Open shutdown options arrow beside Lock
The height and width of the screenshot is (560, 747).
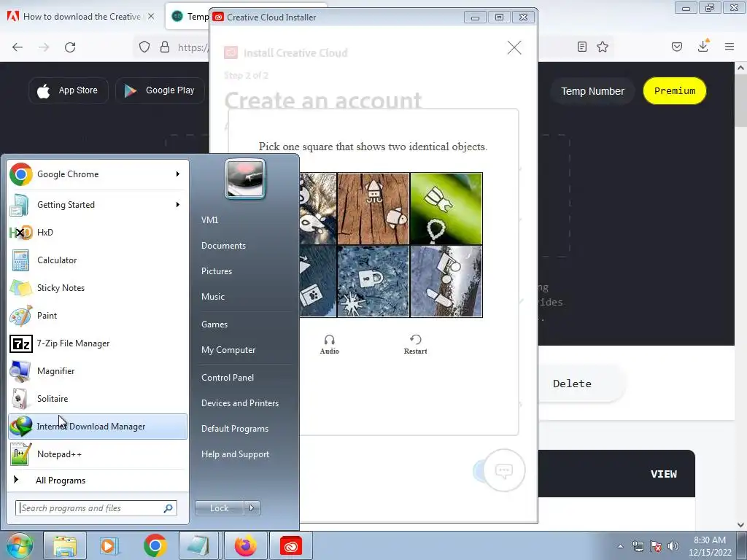pyautogui.click(x=252, y=508)
